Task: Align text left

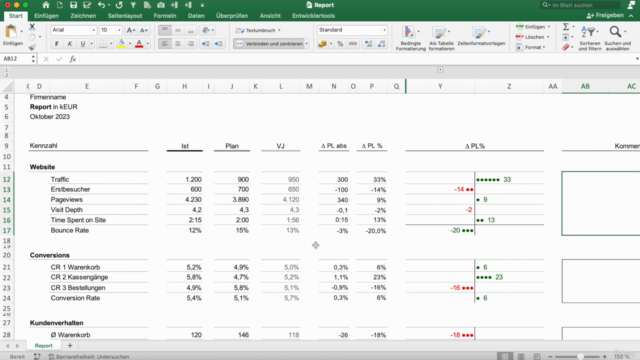Action: 165,44
